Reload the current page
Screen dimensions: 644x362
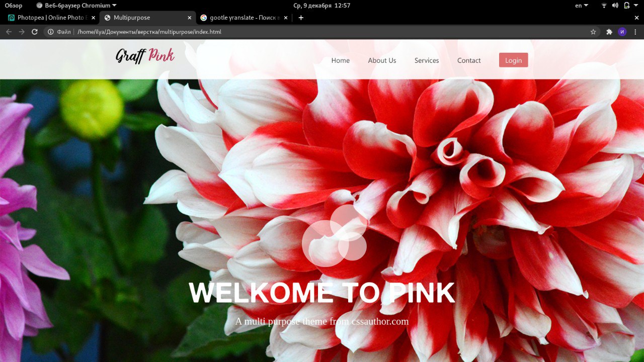35,32
